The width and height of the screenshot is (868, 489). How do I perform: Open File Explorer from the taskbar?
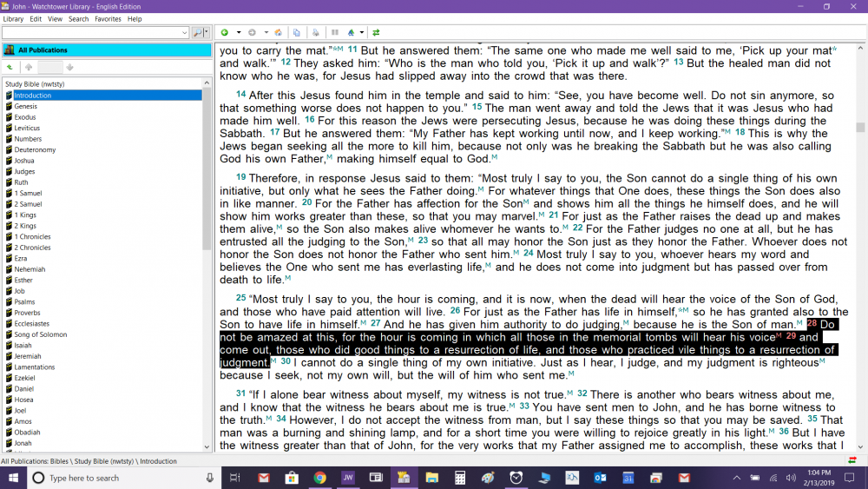[431, 478]
